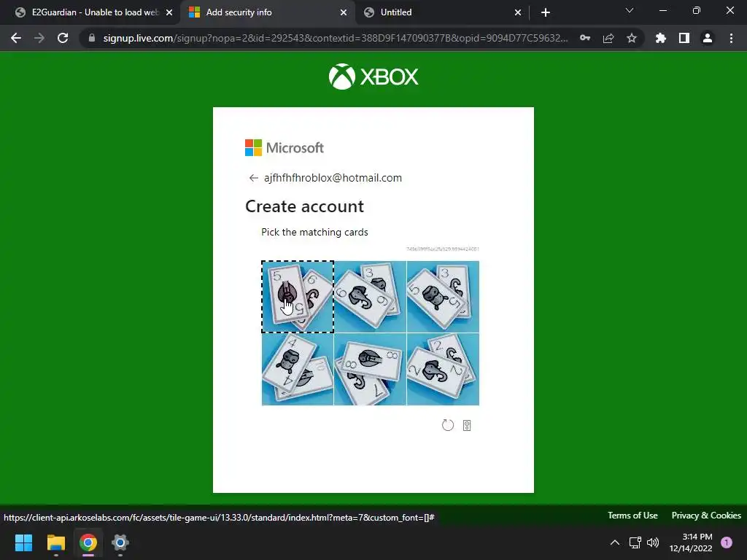The width and height of the screenshot is (747, 560).
Task: Switch to the Untitled tab
Action: click(441, 12)
